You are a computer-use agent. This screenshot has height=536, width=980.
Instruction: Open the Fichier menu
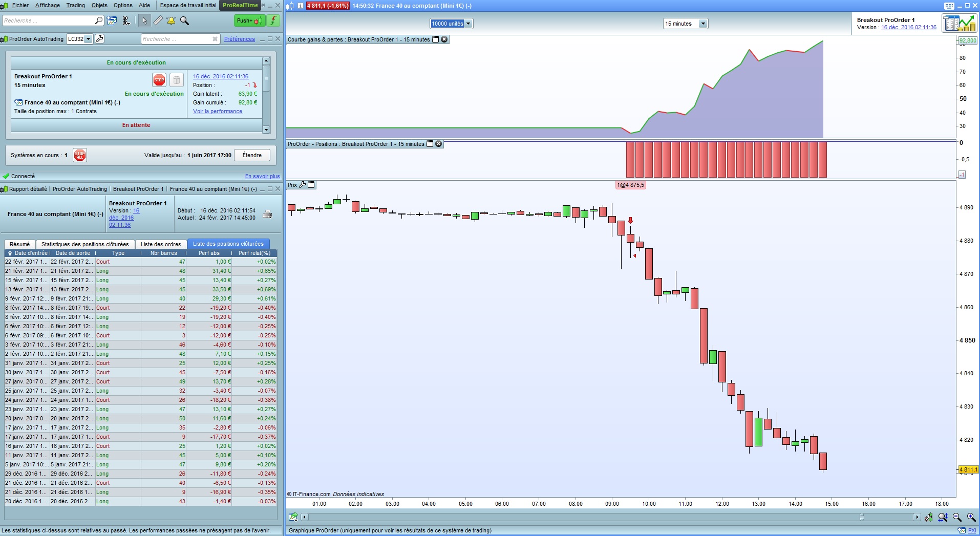(20, 5)
